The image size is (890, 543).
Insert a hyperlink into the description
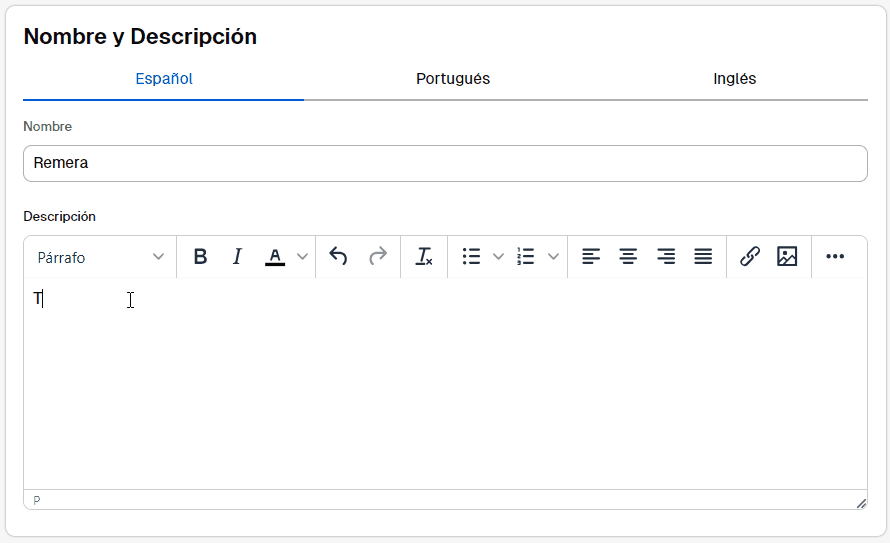pos(750,257)
